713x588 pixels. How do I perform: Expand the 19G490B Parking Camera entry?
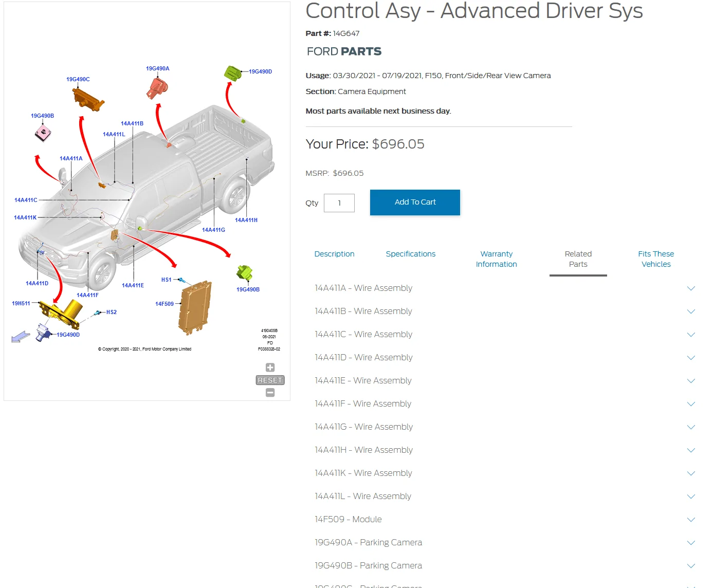(691, 566)
